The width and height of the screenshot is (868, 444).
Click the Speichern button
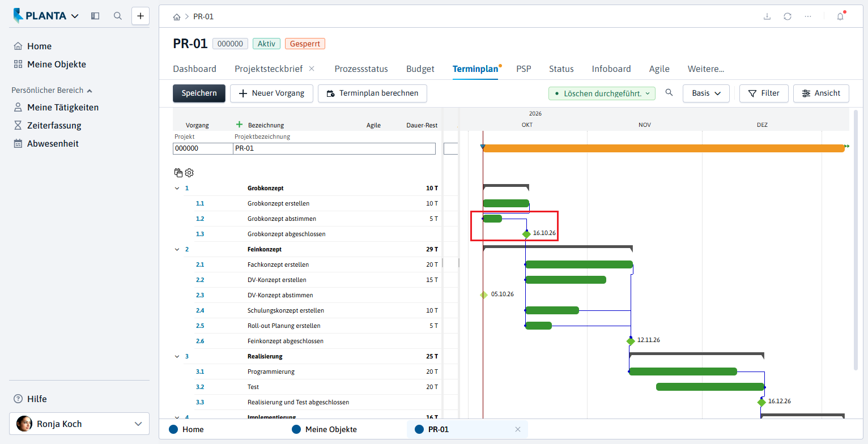[x=199, y=93]
